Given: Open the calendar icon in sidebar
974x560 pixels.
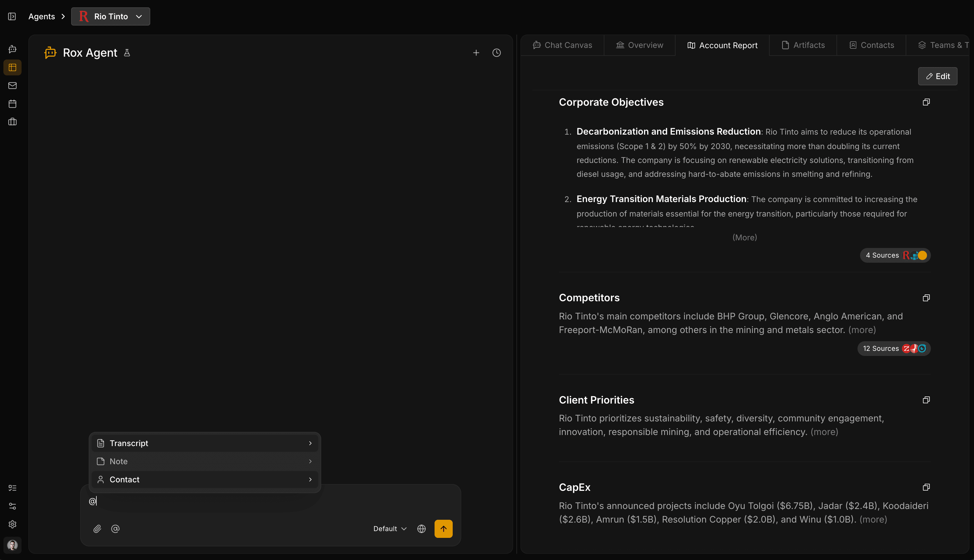Looking at the screenshot, I should (12, 103).
